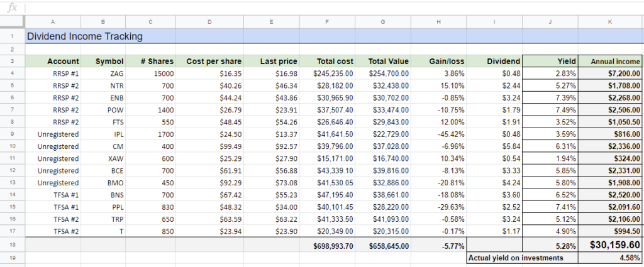Click the 'Symbol' header cell

pyautogui.click(x=103, y=62)
